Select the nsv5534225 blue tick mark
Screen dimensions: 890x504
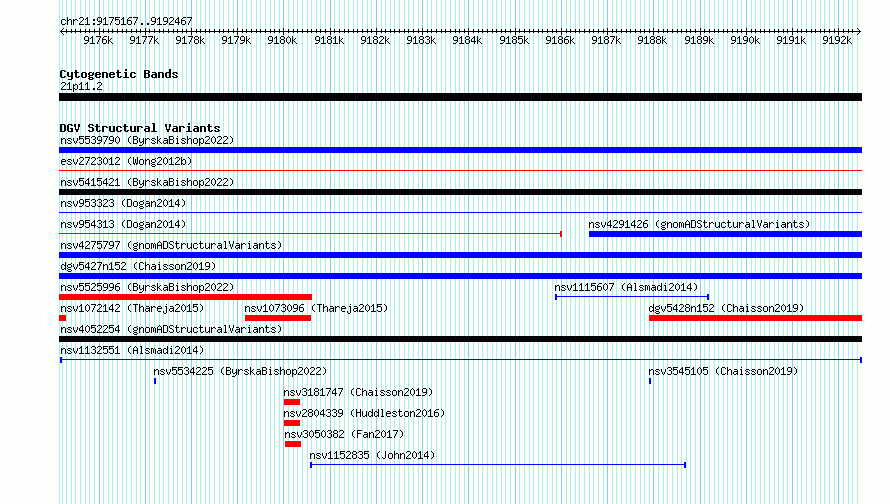(x=155, y=381)
